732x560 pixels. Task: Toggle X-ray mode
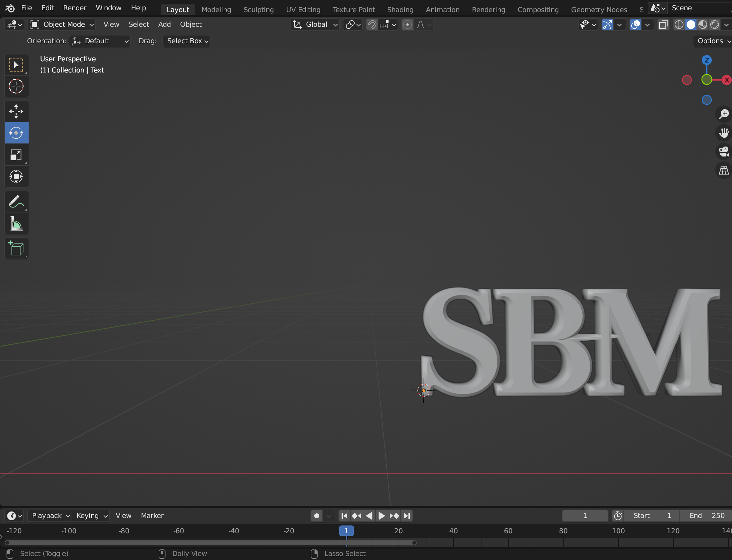click(663, 25)
